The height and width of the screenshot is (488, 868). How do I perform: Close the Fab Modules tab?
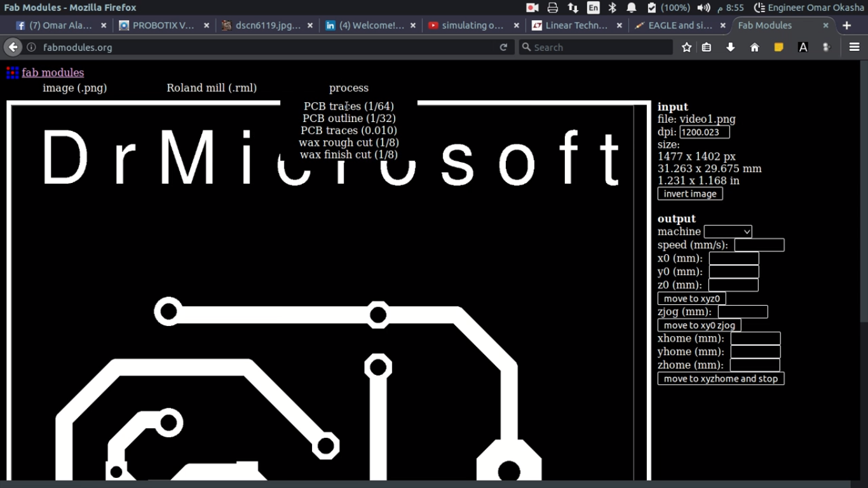tap(825, 25)
